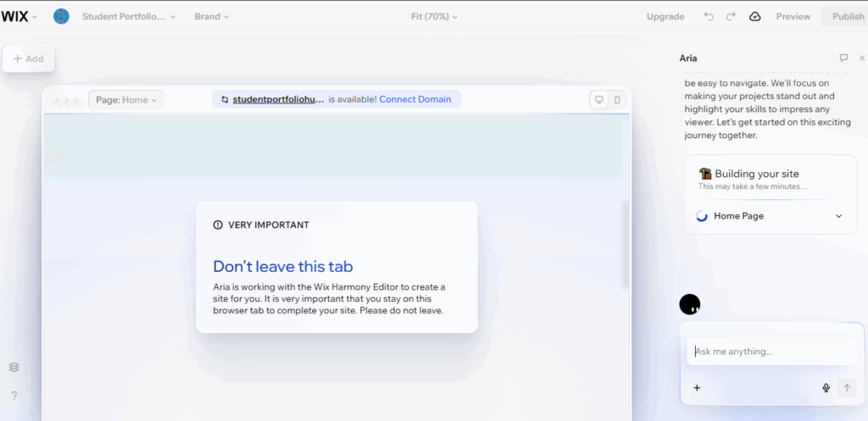868x421 pixels.
Task: Click the Aria panel title
Action: pos(688,58)
